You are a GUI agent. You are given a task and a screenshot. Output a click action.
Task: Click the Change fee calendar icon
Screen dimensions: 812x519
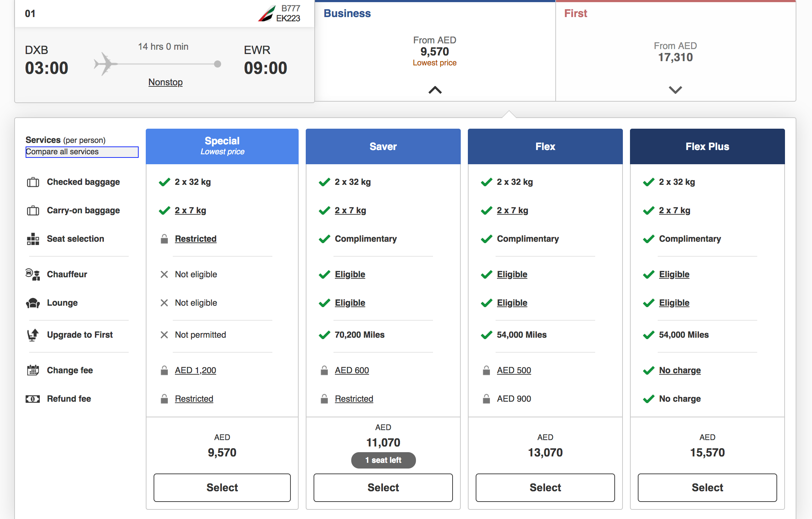tap(33, 370)
